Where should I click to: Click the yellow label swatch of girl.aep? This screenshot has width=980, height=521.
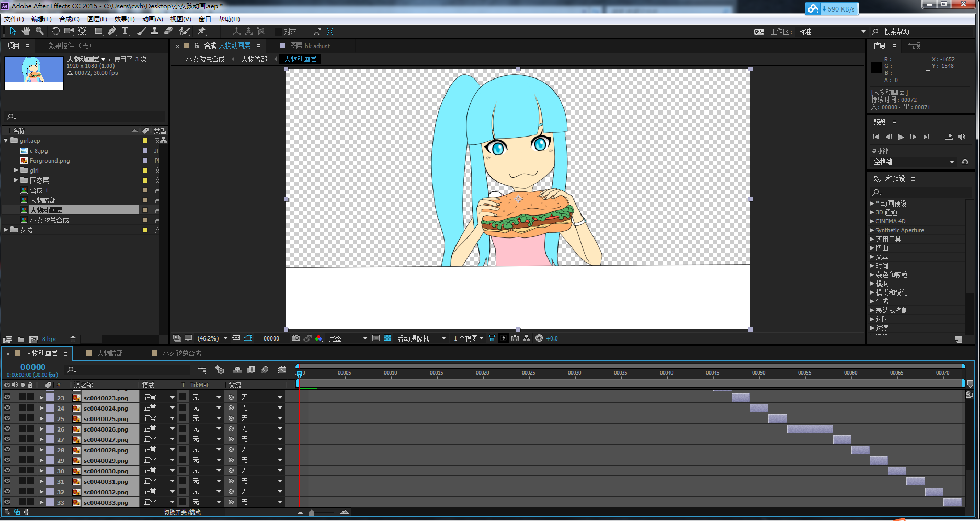click(145, 141)
